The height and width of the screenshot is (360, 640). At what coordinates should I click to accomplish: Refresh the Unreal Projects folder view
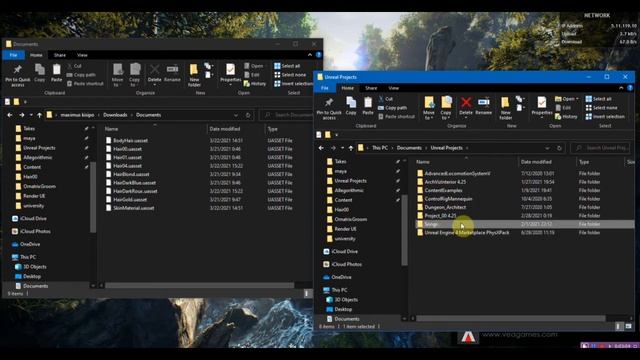coord(559,148)
